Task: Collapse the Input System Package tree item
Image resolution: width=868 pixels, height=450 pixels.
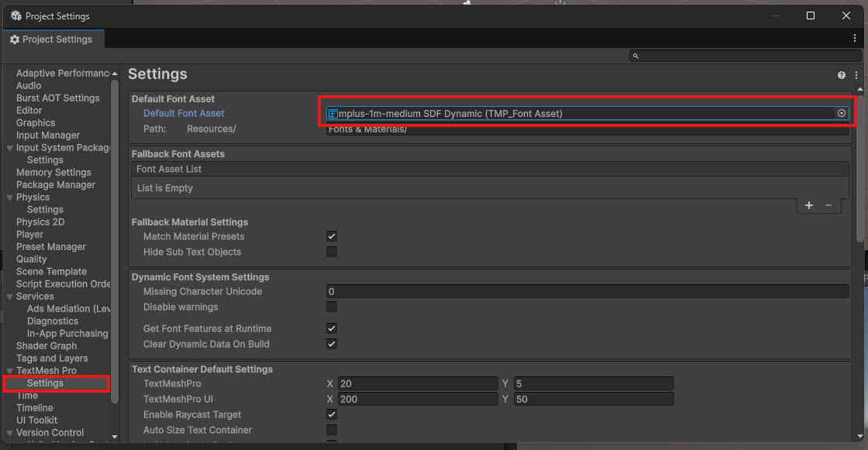Action: click(9, 148)
